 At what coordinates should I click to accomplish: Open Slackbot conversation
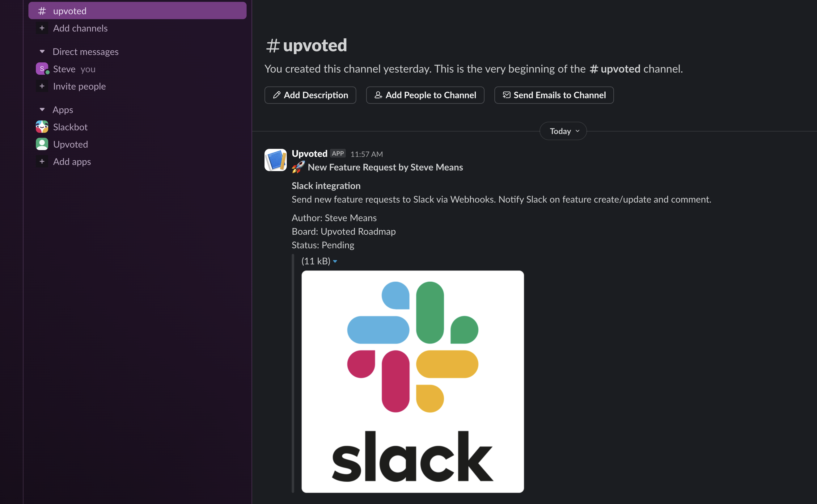[x=70, y=127]
